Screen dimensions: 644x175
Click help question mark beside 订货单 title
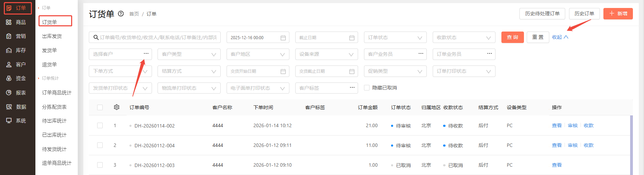[121, 14]
